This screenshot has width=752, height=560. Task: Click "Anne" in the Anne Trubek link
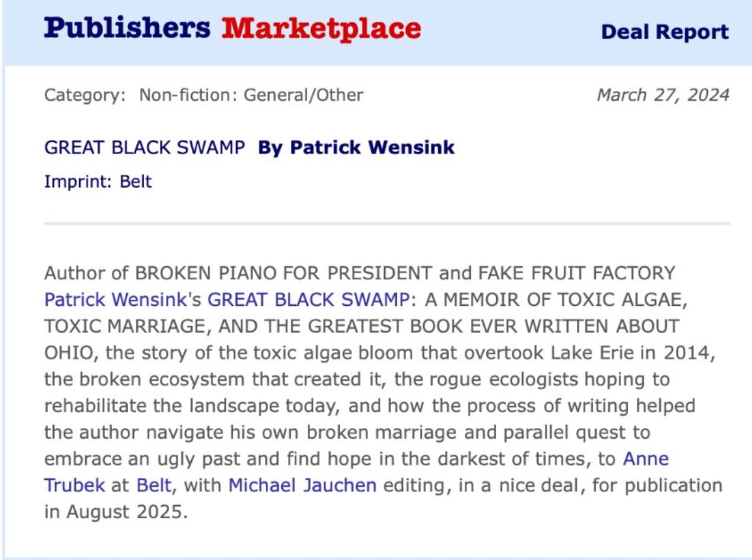click(x=645, y=459)
